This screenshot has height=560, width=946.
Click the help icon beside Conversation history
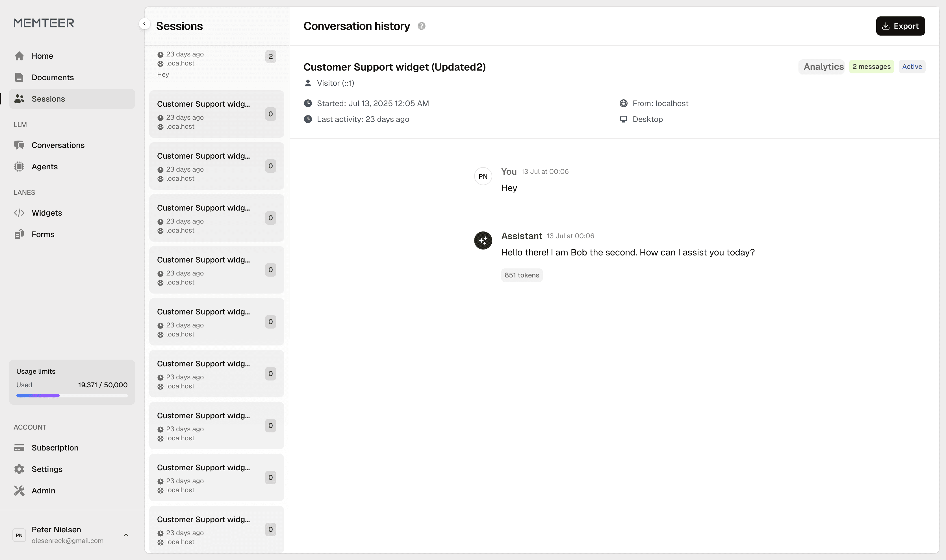point(422,26)
